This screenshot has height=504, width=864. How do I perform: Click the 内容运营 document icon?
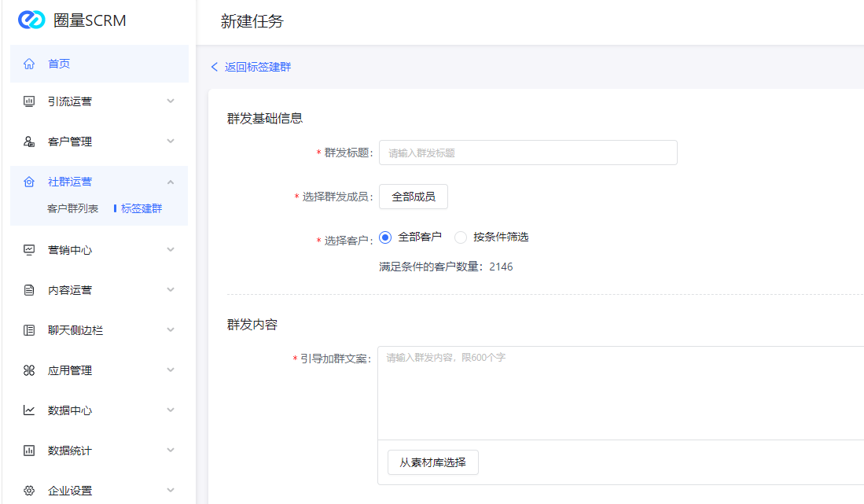click(x=29, y=290)
